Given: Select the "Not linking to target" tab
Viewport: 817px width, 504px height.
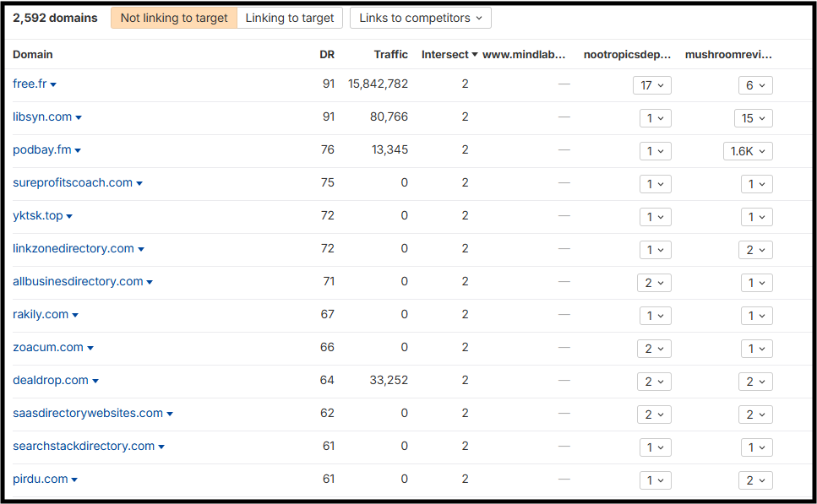Looking at the screenshot, I should [x=173, y=17].
